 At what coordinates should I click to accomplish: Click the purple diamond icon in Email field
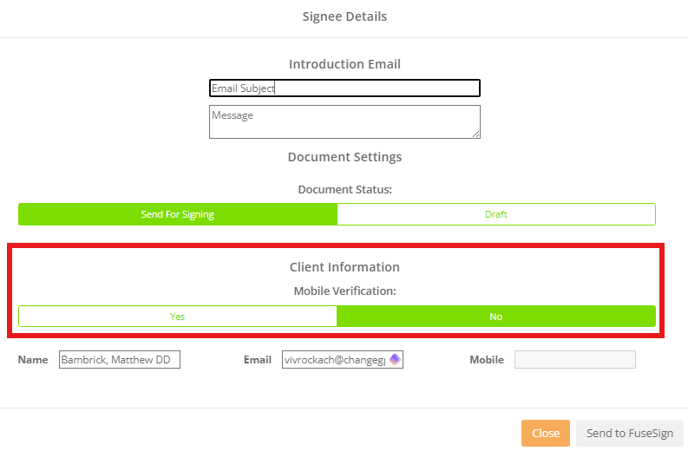pyautogui.click(x=395, y=359)
